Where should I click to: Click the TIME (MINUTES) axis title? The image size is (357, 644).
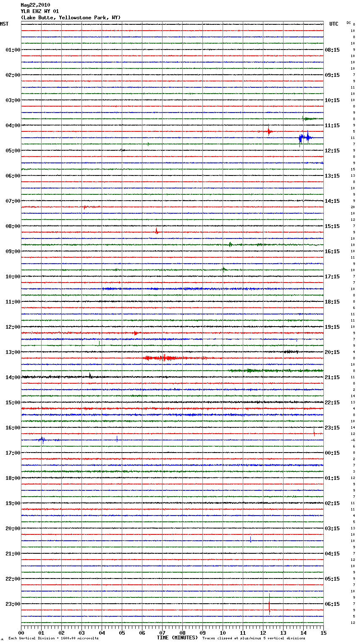tap(177, 638)
